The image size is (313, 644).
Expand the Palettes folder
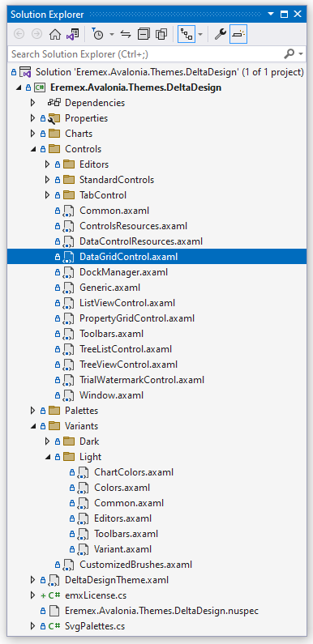click(x=33, y=411)
